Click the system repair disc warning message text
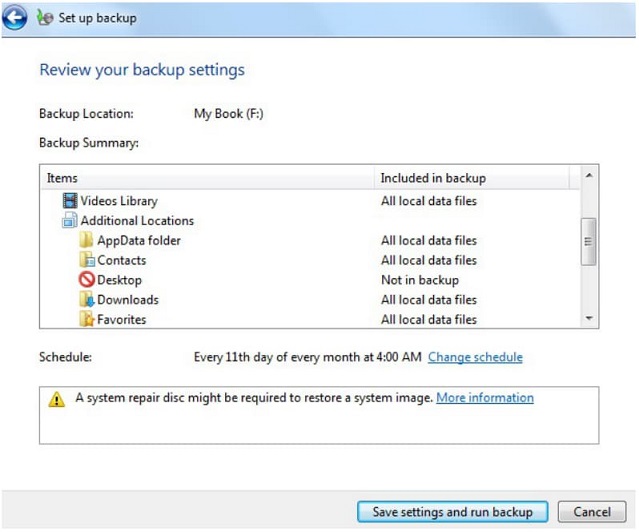Image resolution: width=639 pixels, height=532 pixels. point(254,398)
